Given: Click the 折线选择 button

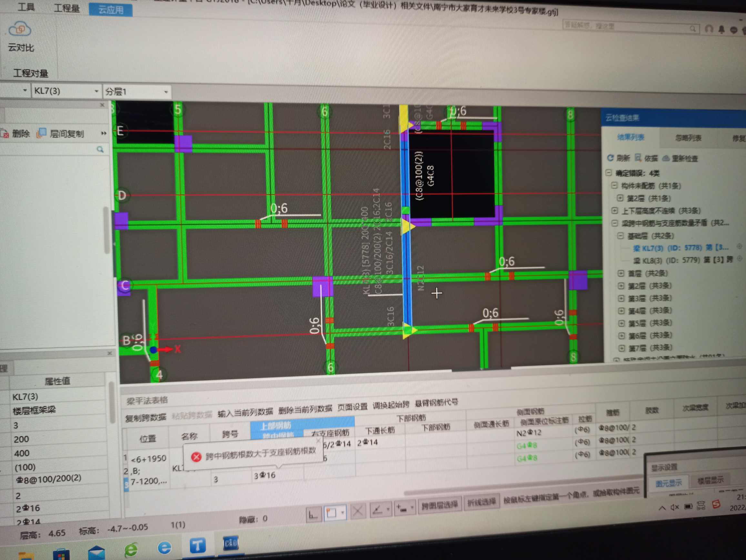Looking at the screenshot, I should coord(481,502).
